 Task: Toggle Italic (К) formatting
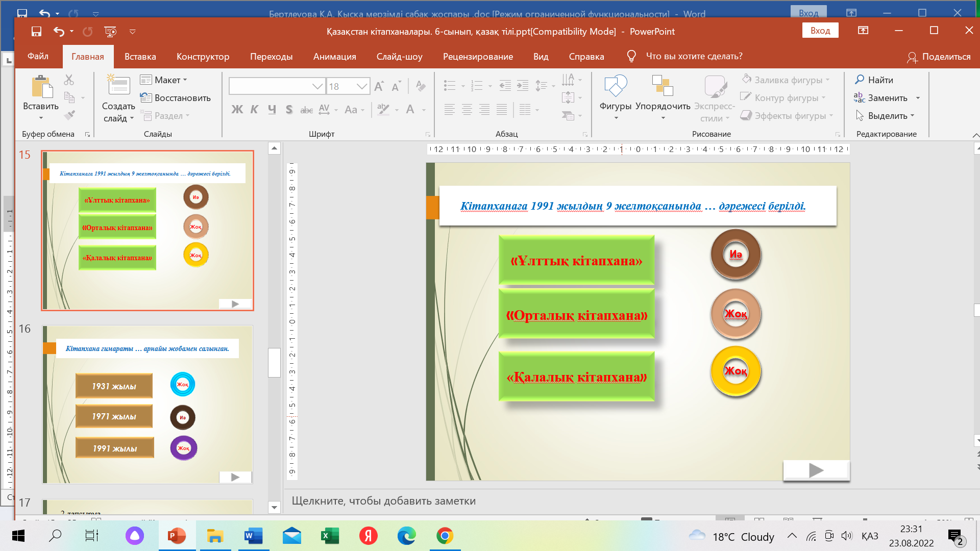click(254, 109)
